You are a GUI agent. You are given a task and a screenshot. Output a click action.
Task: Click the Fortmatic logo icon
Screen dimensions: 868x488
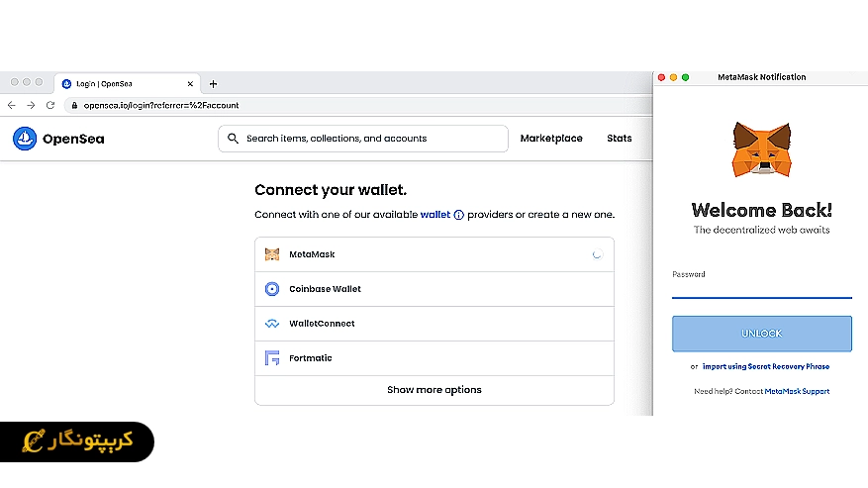click(272, 358)
